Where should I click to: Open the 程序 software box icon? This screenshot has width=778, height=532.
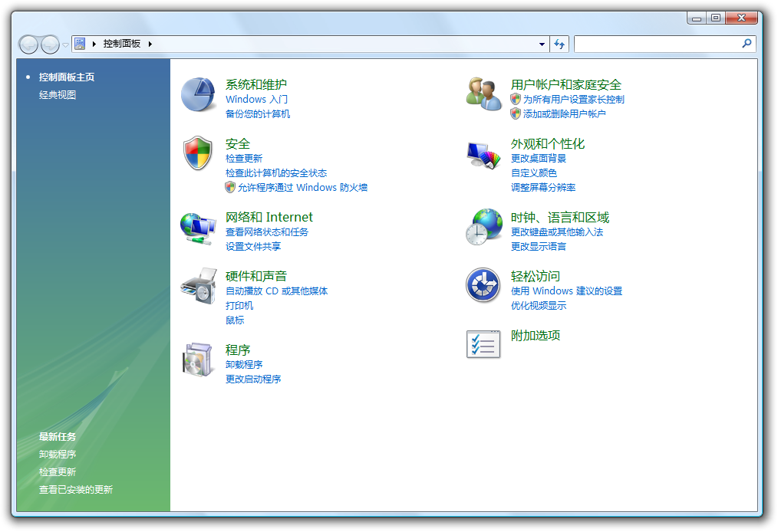click(198, 360)
